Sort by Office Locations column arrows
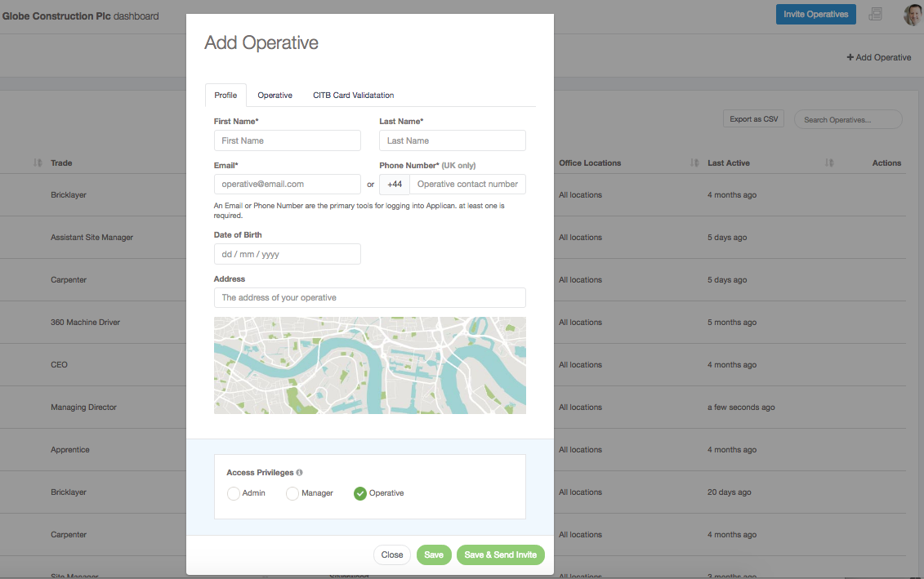The width and height of the screenshot is (924, 579). tap(694, 163)
